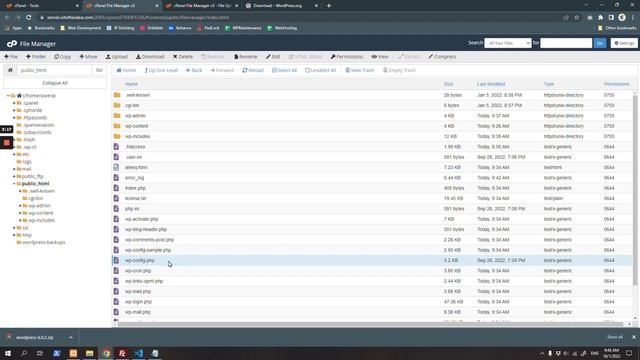Go Up One Level
The image size is (640, 360).
coord(161,70)
